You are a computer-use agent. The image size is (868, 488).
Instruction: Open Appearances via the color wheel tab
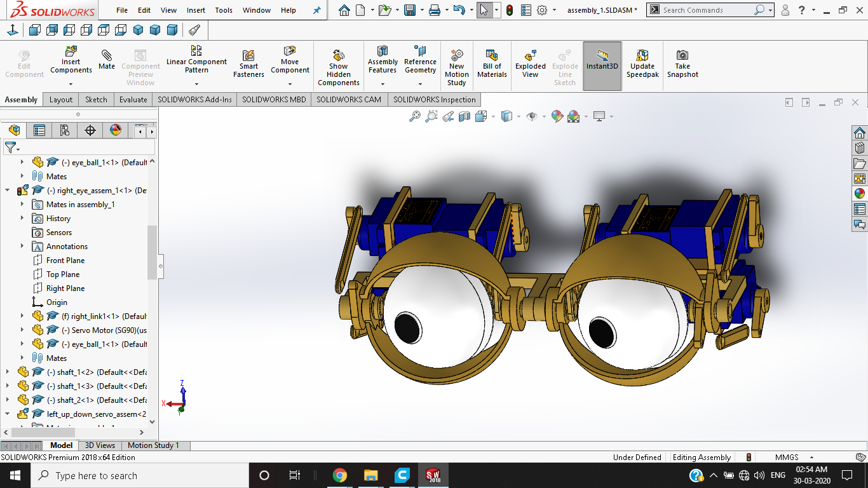pos(115,130)
